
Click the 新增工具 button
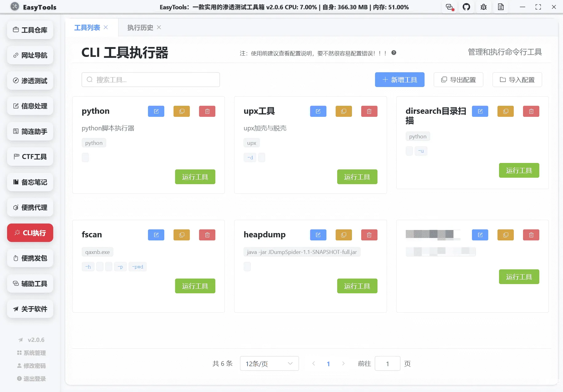400,80
